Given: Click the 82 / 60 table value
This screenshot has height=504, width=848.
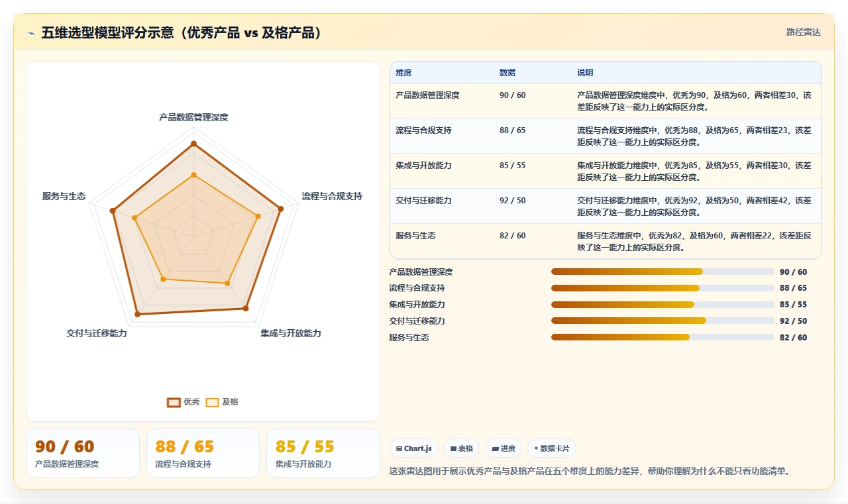Looking at the screenshot, I should pos(512,236).
